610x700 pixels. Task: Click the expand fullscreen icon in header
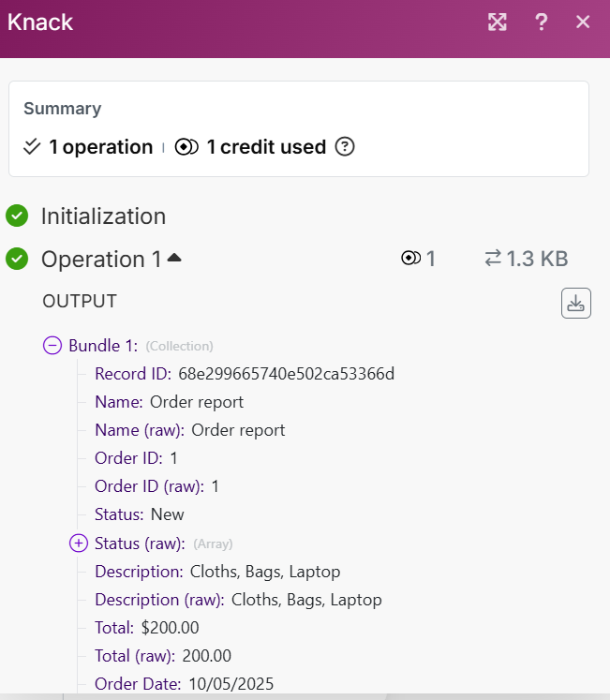coord(498,22)
